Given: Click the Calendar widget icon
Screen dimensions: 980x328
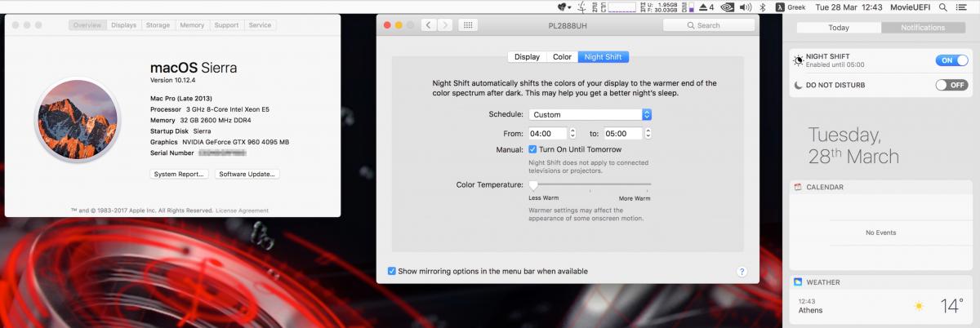Looking at the screenshot, I should tap(798, 187).
